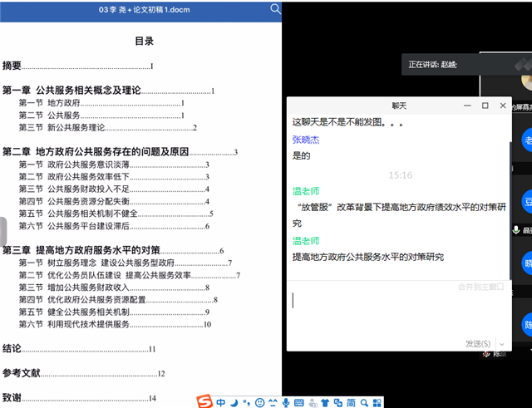Click 第二节 公共服务 entry
This screenshot has height=408, width=532.
point(101,116)
